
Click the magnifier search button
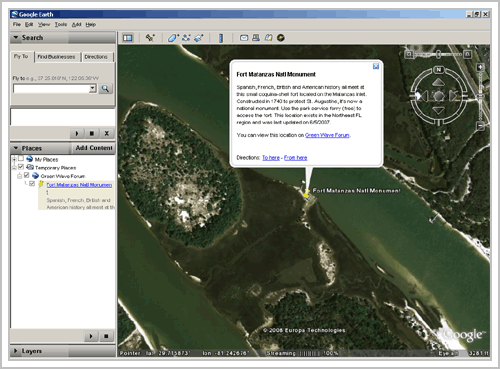tap(105, 89)
